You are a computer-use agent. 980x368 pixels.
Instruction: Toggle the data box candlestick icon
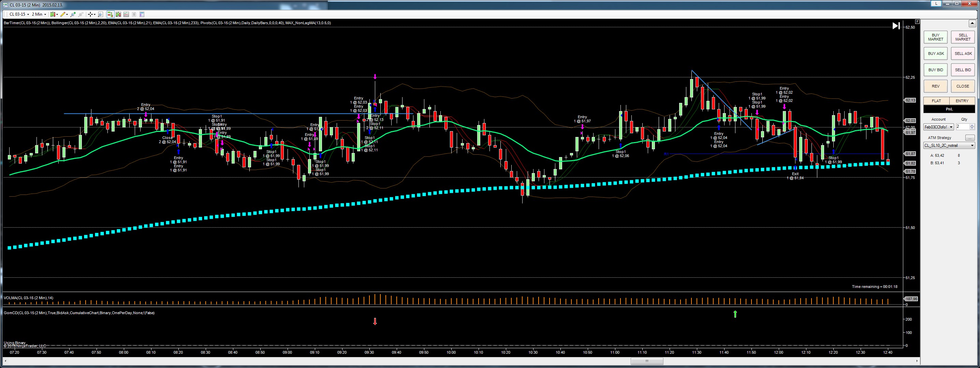(118, 14)
